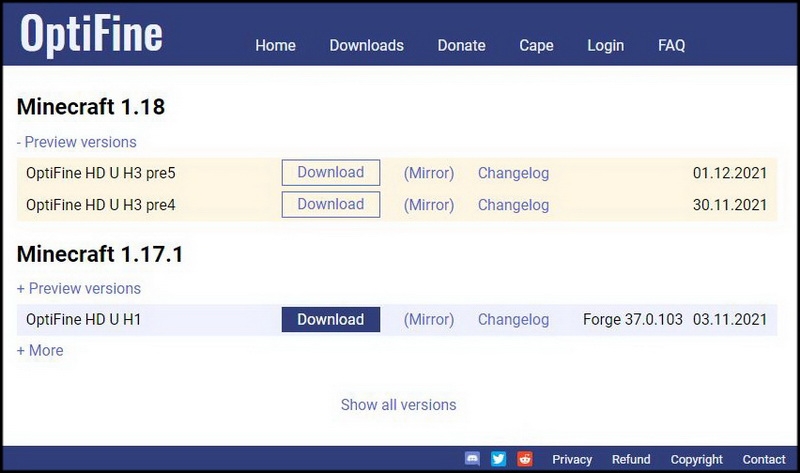Image resolution: width=800 pixels, height=473 pixels.
Task: Select text OptiFine HD U H1
Action: (x=83, y=319)
